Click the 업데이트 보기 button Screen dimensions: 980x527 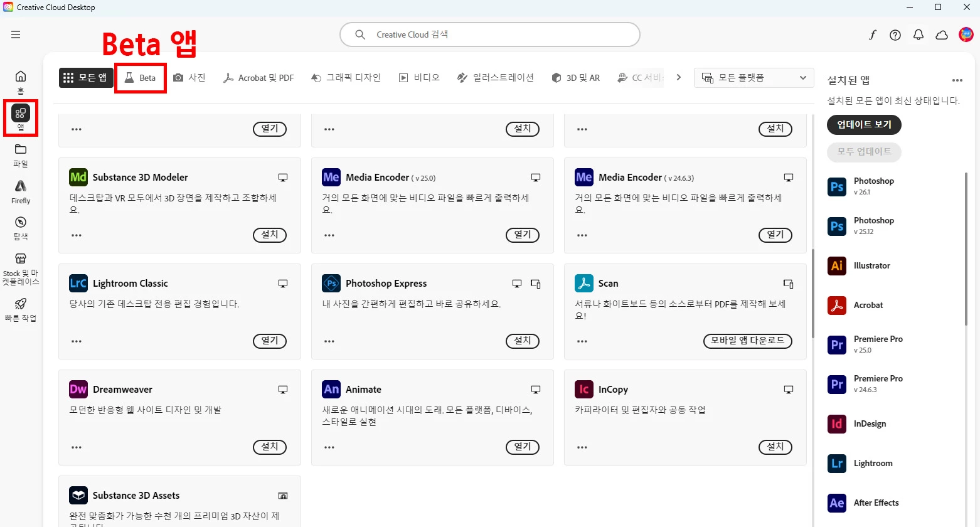click(864, 125)
